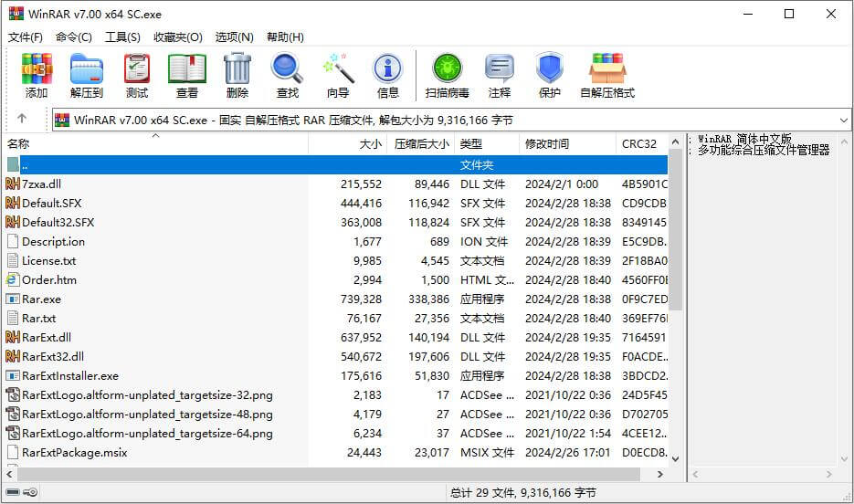Click the 自解压格式 (SFX) toolbar icon
Image resolution: width=854 pixels, height=504 pixels.
[x=607, y=68]
